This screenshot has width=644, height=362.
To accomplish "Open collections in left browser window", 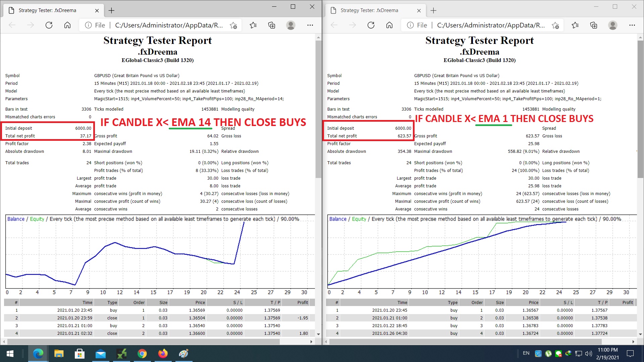I will point(272,25).
